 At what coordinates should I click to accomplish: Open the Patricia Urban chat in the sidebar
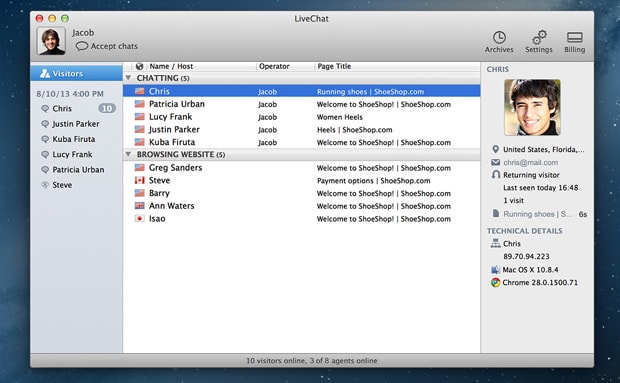coord(78,170)
